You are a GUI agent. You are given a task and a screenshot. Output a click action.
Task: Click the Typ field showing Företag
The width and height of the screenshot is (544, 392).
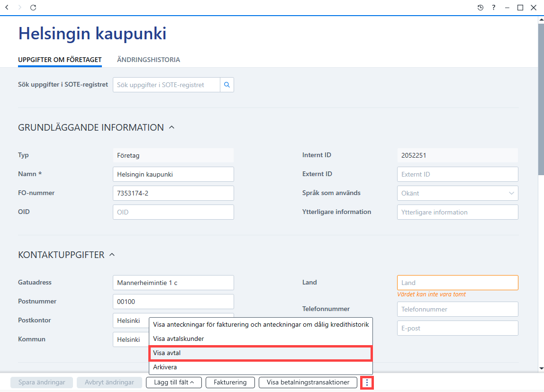point(173,155)
